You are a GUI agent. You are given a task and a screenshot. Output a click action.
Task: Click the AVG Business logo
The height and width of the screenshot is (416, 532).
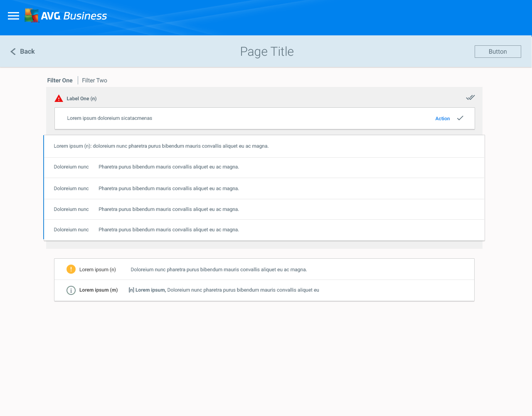66,16
